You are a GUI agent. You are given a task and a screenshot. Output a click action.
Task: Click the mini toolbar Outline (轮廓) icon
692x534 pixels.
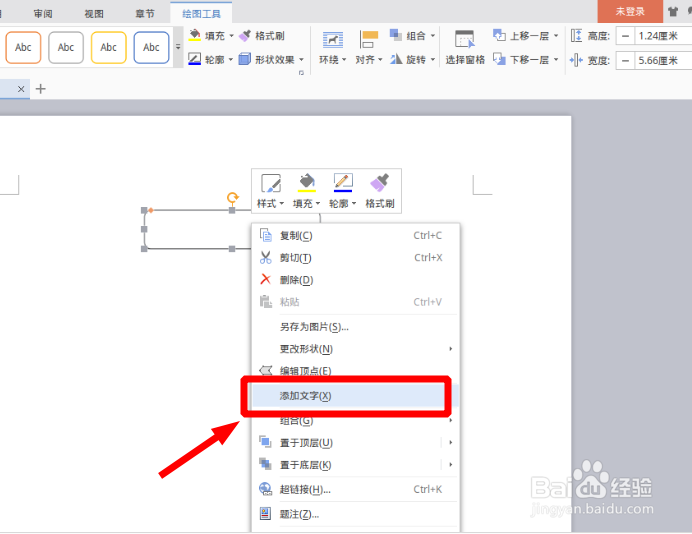[343, 183]
